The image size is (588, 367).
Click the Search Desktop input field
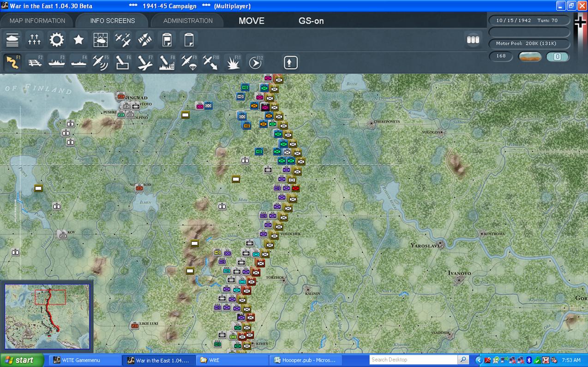coord(413,360)
